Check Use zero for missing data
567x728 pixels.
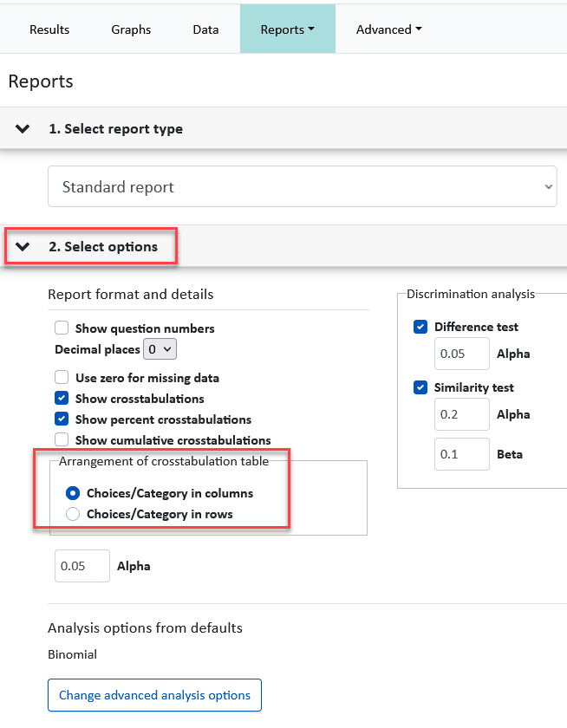[x=62, y=377]
